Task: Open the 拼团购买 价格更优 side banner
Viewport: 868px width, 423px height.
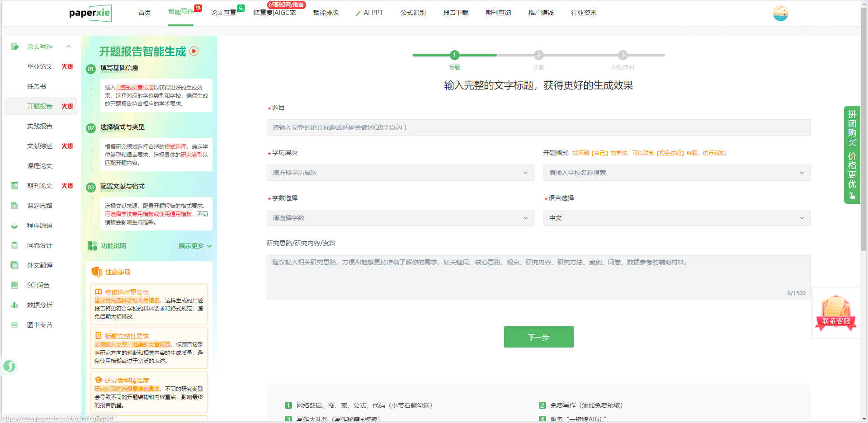Action: coord(852,155)
